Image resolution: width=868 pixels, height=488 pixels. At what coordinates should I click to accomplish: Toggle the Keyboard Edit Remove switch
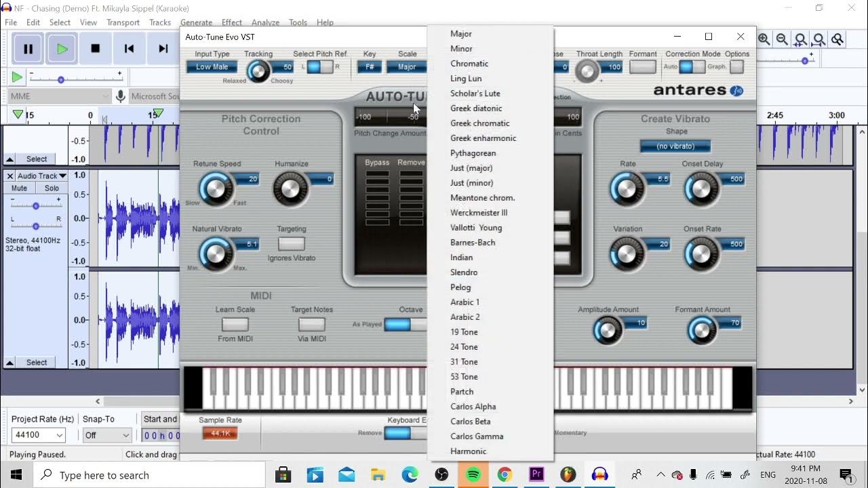(x=406, y=432)
